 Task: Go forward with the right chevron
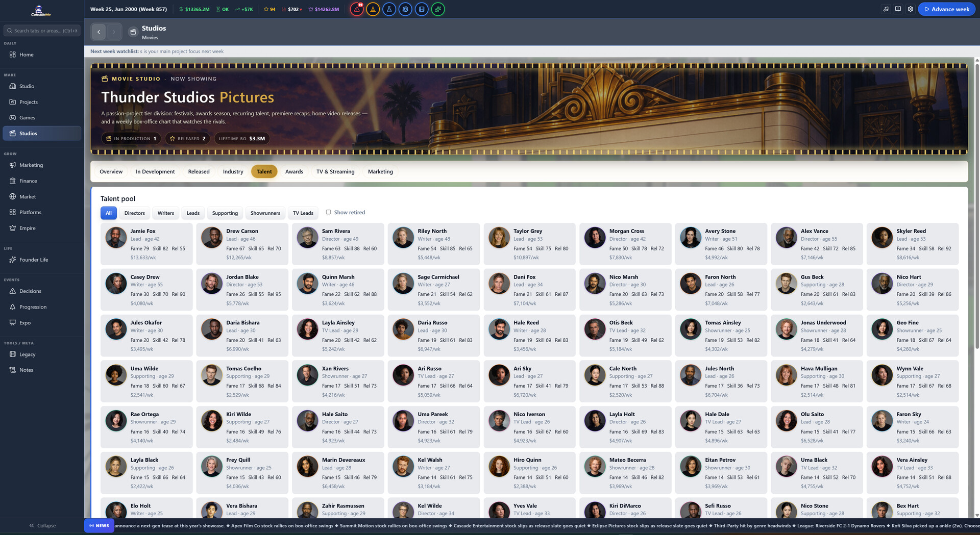114,32
